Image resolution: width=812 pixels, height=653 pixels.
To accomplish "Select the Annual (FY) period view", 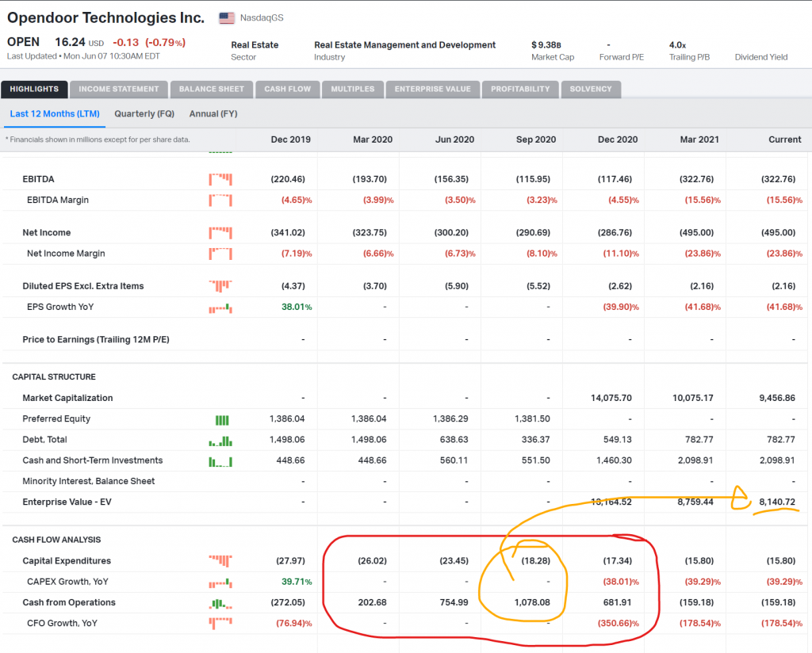I will (x=213, y=114).
